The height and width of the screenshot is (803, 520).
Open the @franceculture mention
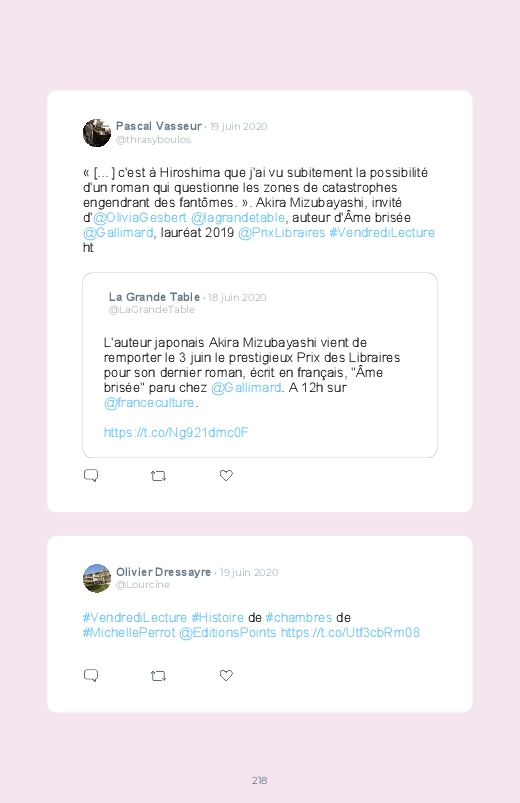tap(149, 403)
